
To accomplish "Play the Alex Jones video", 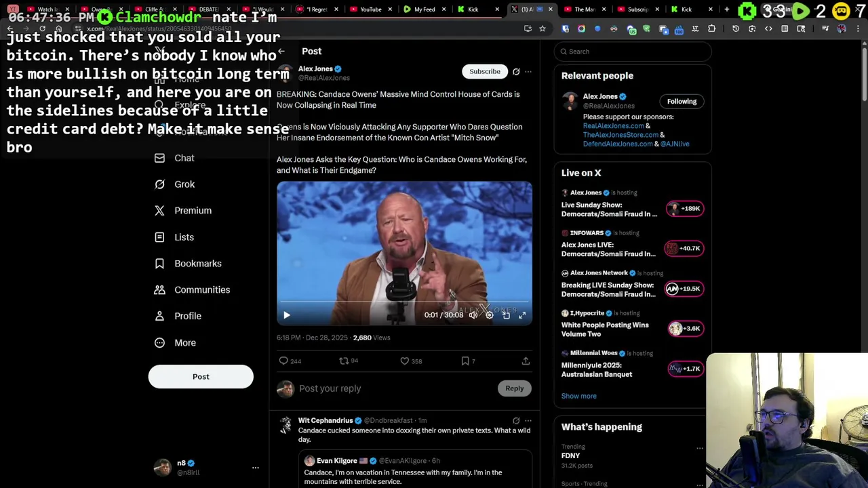I will click(286, 315).
